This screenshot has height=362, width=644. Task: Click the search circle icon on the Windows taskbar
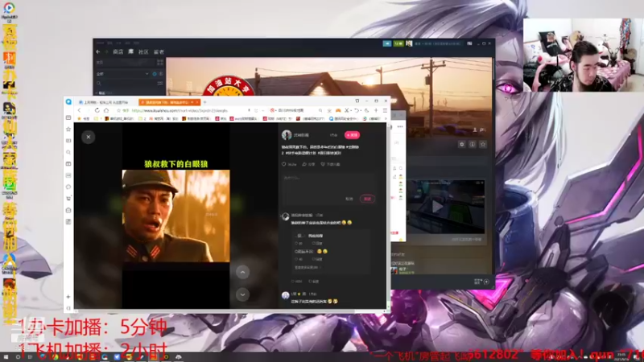[18, 357]
